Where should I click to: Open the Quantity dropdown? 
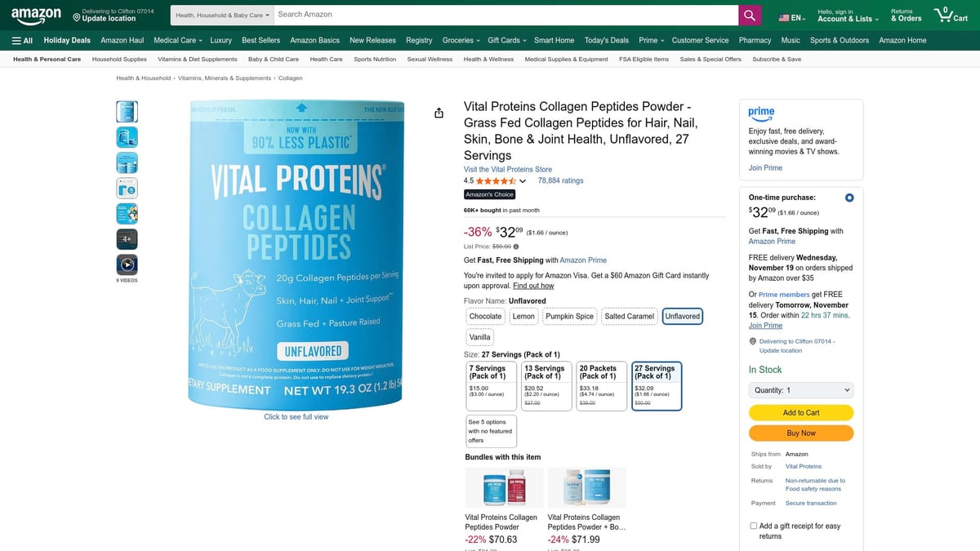[800, 390]
